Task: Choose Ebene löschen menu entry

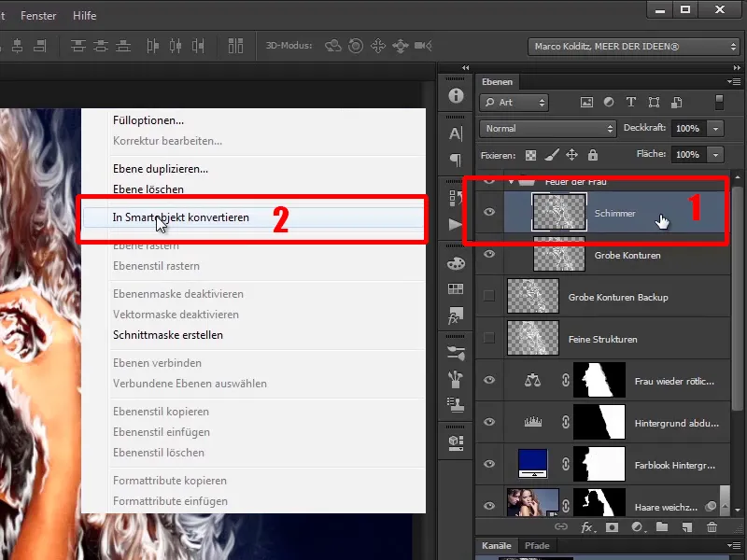Action: (148, 189)
